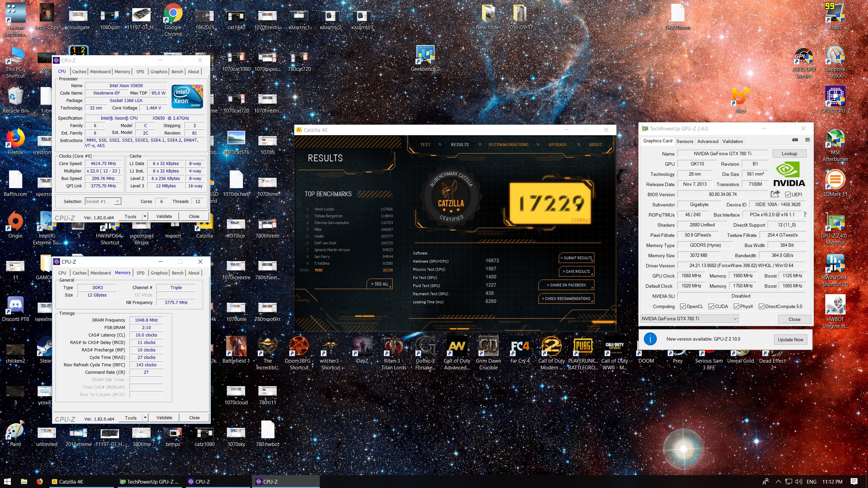
Task: Open MSI Afterburner desktop icon
Action: pos(835,145)
